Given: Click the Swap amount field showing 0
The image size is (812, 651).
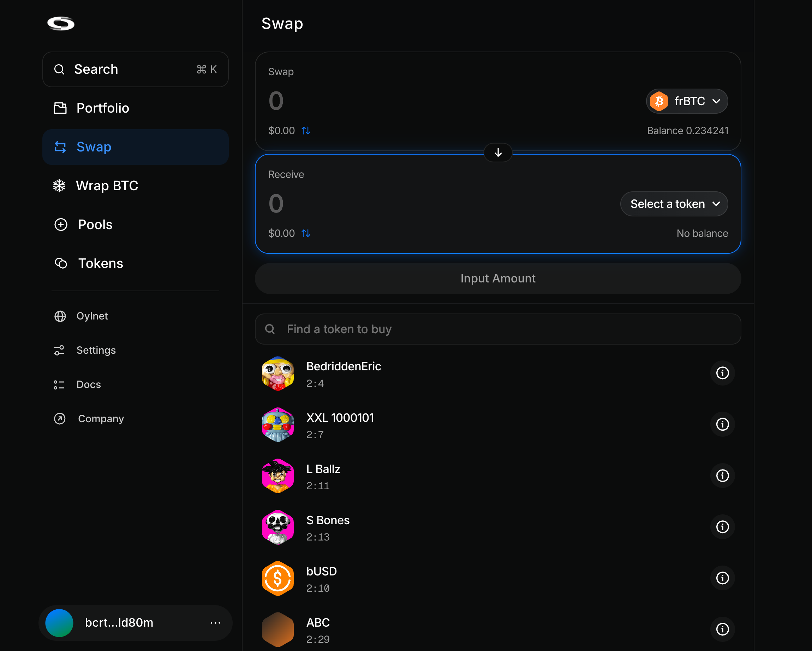Looking at the screenshot, I should (276, 101).
